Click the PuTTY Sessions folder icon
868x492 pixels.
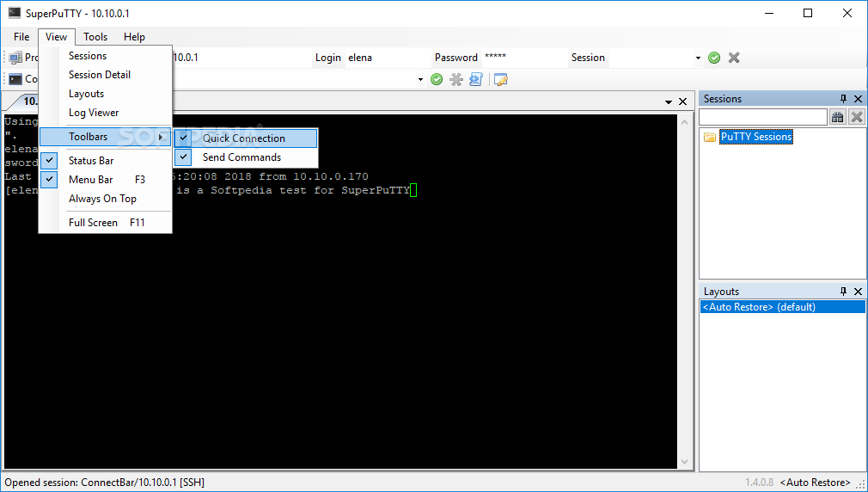click(x=710, y=137)
